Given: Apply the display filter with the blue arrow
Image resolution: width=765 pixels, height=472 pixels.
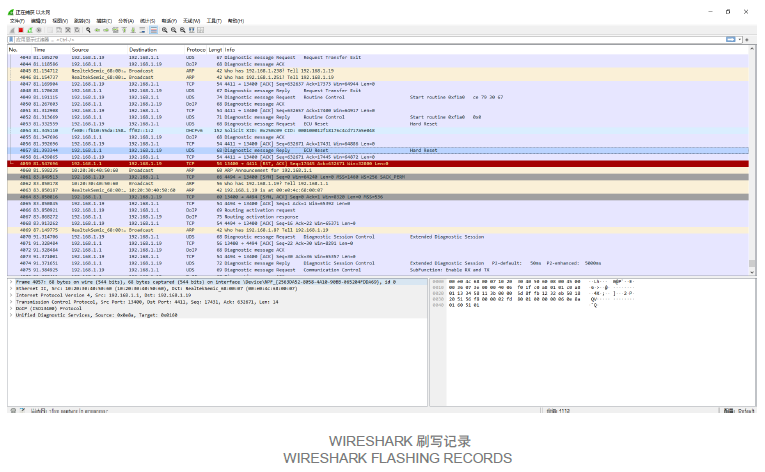Looking at the screenshot, I should pyautogui.click(x=730, y=40).
